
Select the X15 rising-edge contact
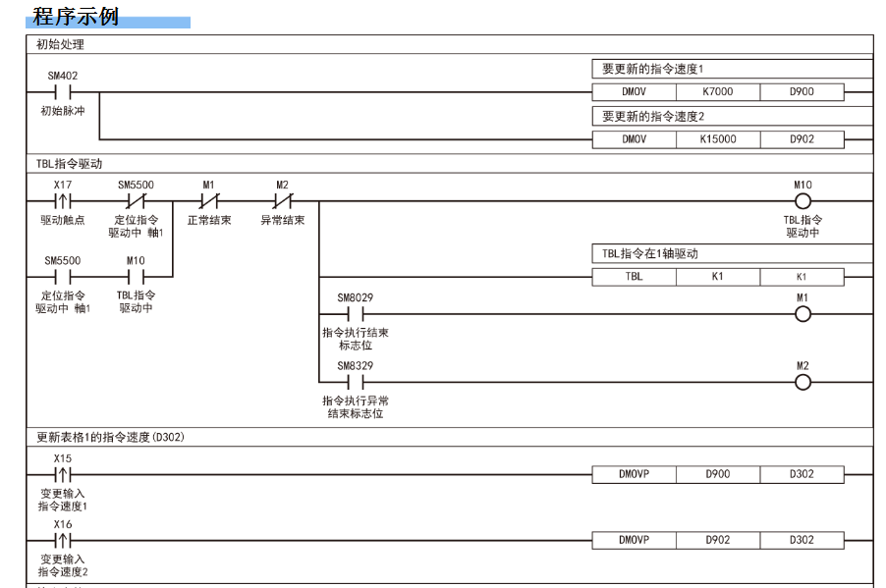(63, 474)
